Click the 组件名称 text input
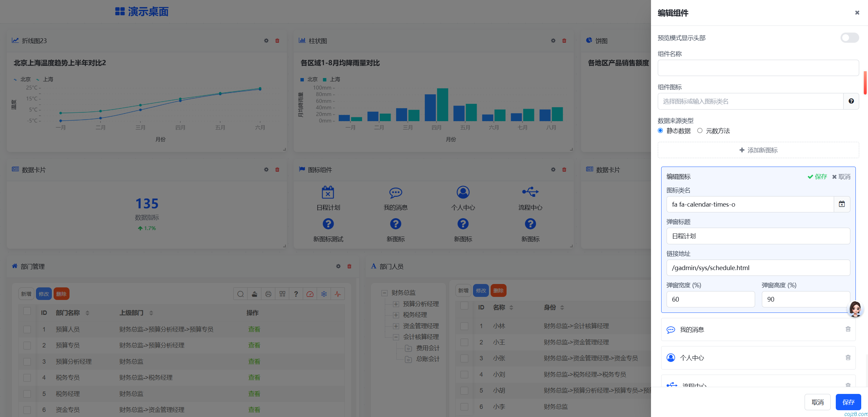The width and height of the screenshot is (868, 417). click(x=758, y=68)
